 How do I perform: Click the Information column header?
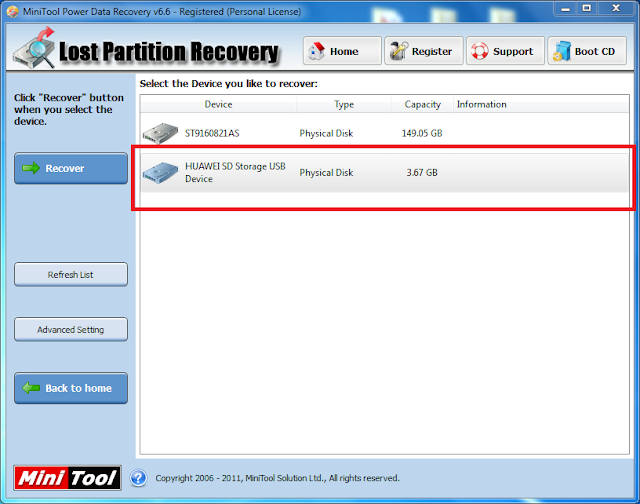click(541, 104)
